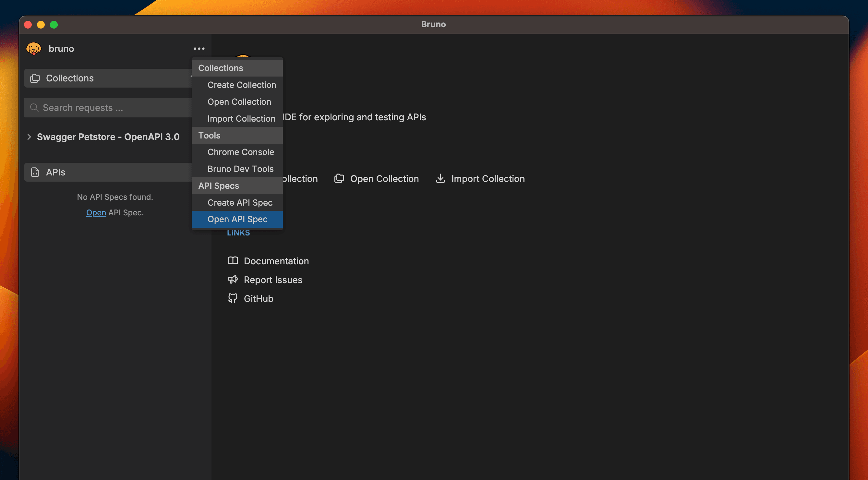Expand the Swagger Petstore collection chevron
Viewport: 868px width, 480px height.
click(x=29, y=137)
